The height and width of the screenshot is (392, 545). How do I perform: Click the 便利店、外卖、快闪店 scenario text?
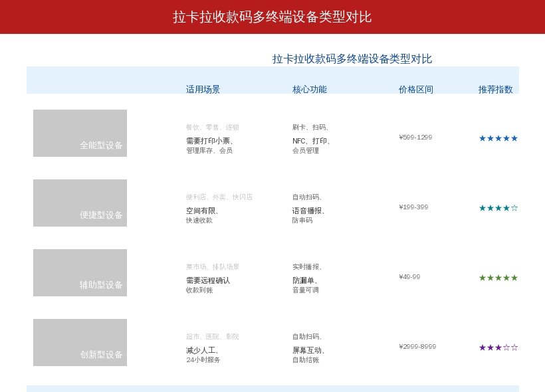[219, 197]
